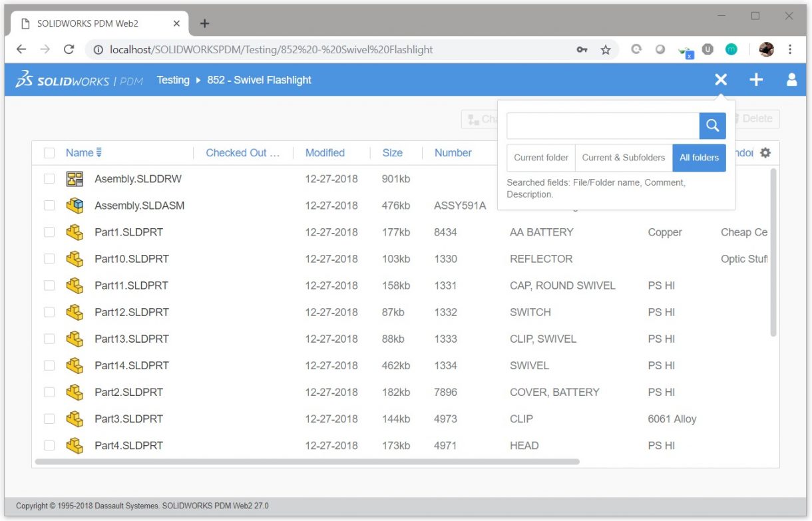812x521 pixels.
Task: Open column settings gear icon
Action: click(x=765, y=152)
